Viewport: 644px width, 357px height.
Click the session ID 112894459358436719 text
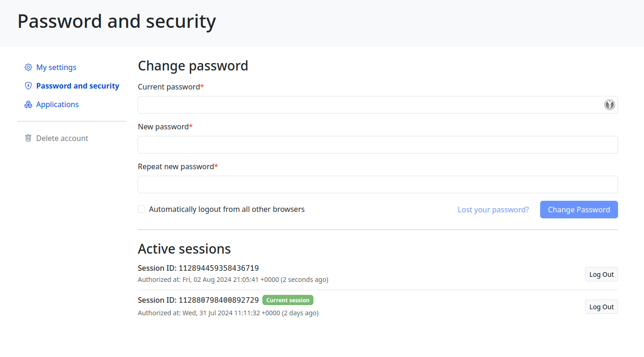(x=218, y=268)
